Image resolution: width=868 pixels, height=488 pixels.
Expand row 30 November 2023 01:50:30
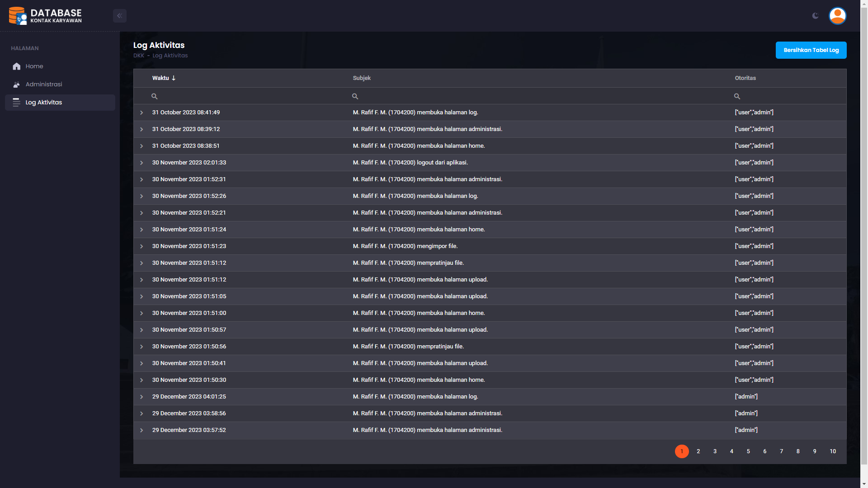point(142,380)
